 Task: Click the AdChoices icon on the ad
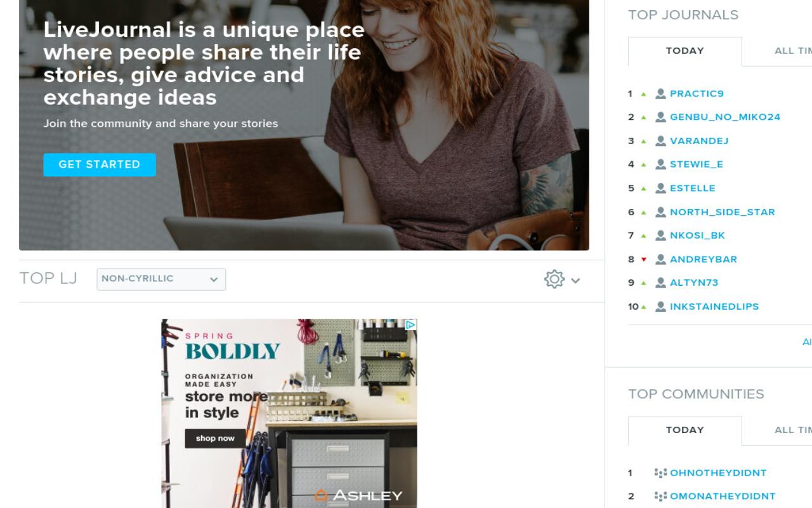410,324
